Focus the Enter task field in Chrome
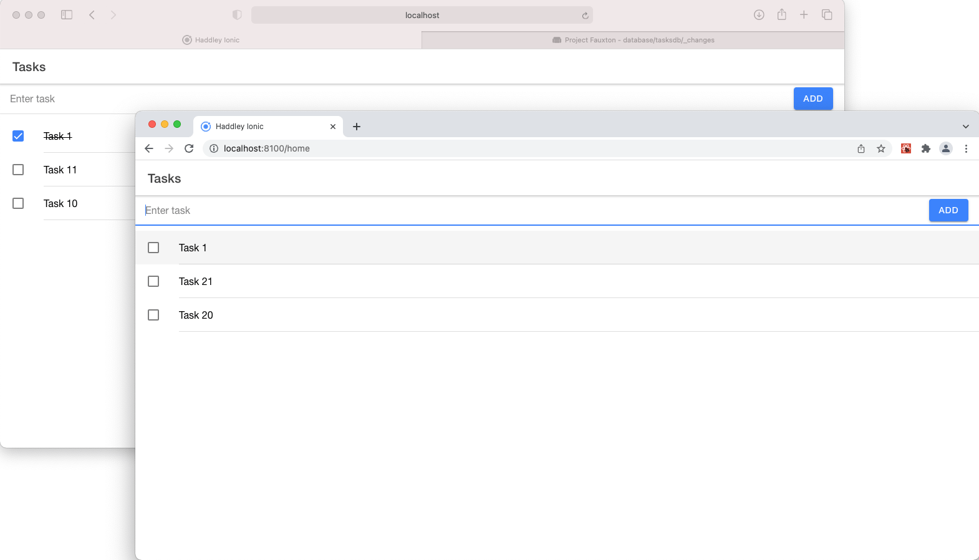 [530, 211]
